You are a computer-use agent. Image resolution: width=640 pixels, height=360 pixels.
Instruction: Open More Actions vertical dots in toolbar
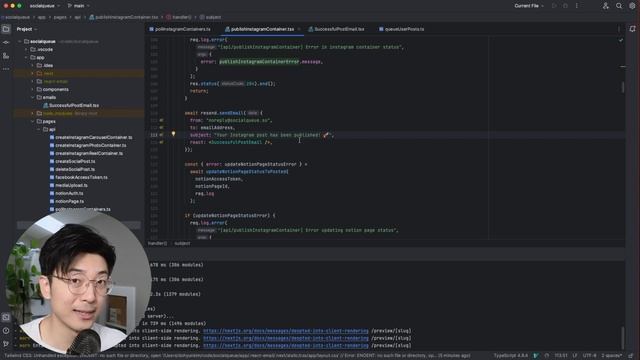pos(577,6)
